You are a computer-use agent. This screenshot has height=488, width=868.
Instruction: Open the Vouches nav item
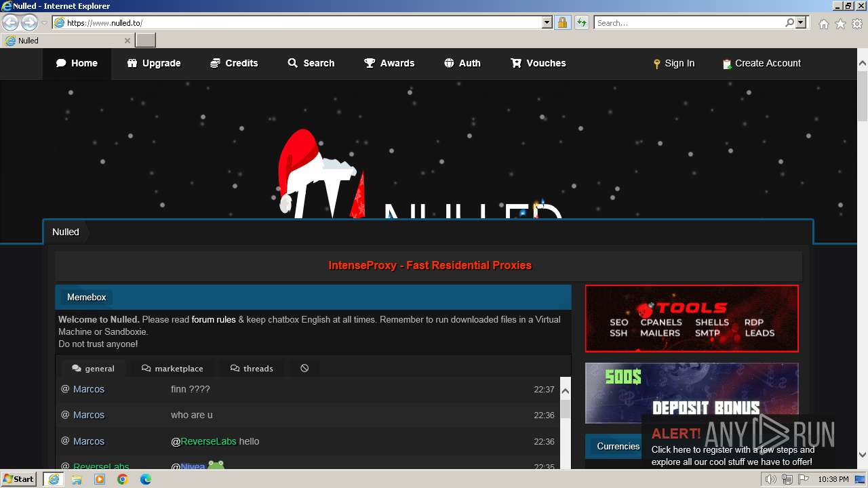(538, 63)
